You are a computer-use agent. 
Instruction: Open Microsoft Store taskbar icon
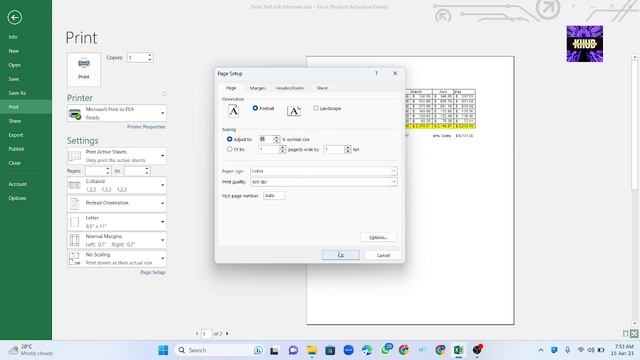click(x=330, y=350)
